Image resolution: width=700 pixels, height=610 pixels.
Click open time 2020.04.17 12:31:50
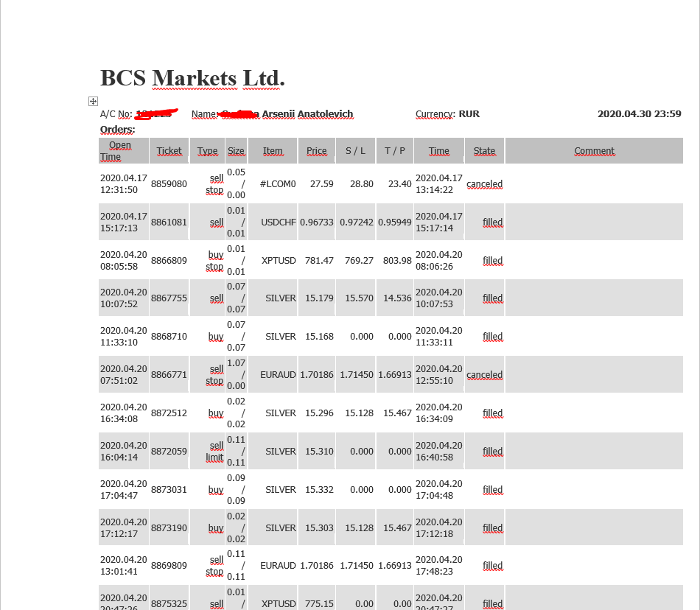[124, 184]
